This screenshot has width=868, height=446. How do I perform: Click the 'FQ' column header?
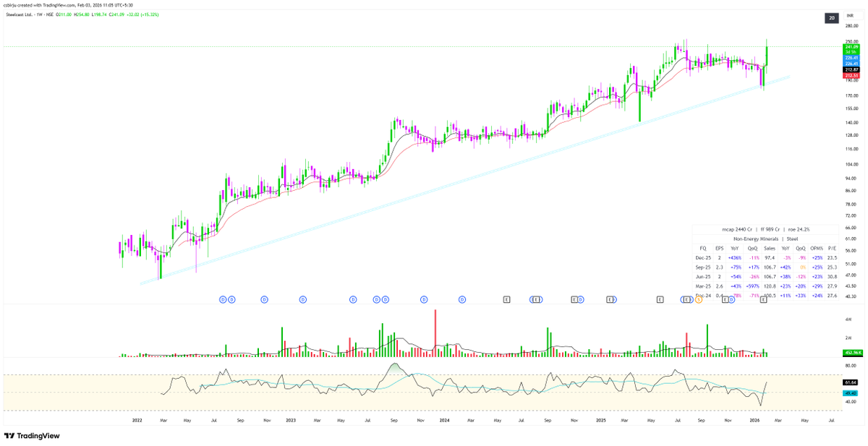coord(703,249)
